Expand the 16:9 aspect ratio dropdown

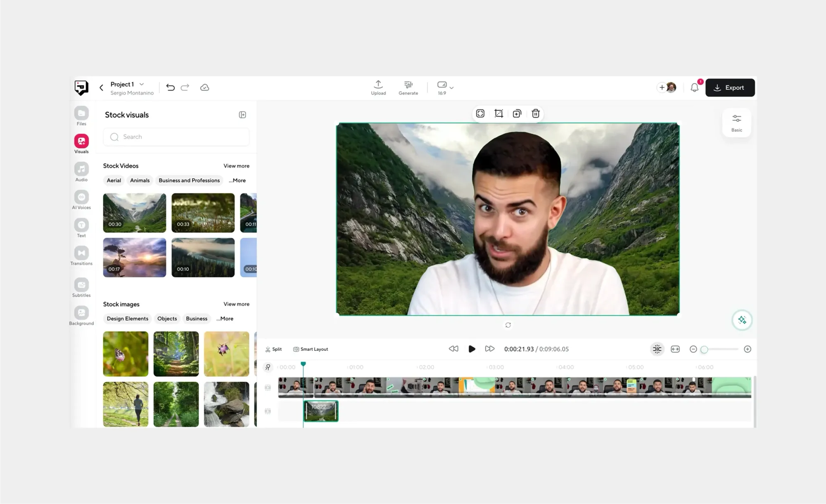(451, 88)
